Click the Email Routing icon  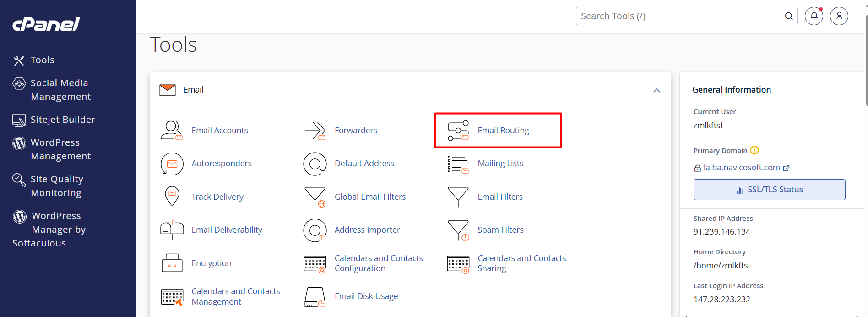458,131
